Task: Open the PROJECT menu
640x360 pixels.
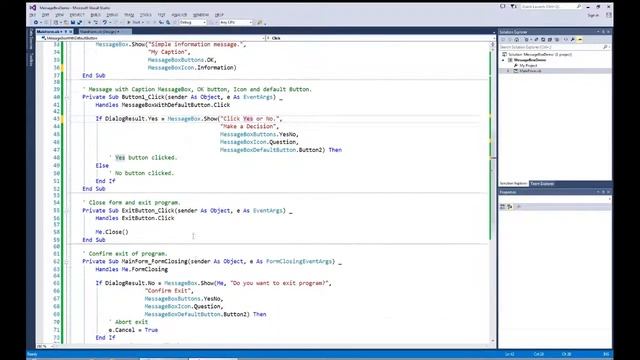Action: point(77,15)
